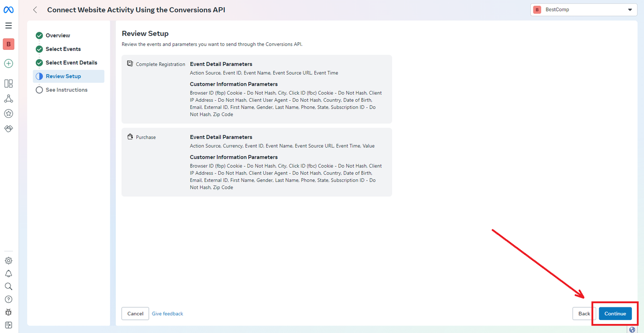This screenshot has height=333, width=644.
Task: Click the globe icon in bottom corner
Action: tap(632, 329)
